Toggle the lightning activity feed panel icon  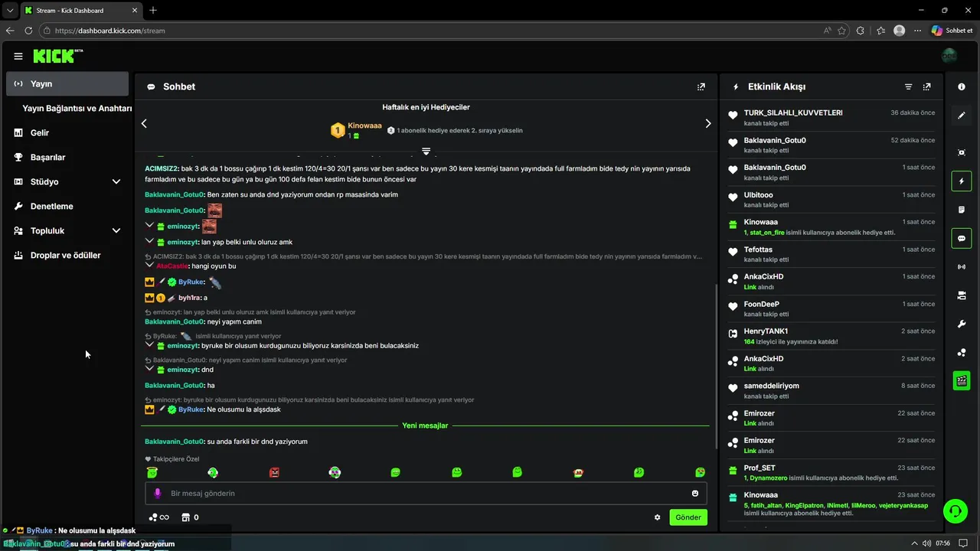tap(962, 181)
